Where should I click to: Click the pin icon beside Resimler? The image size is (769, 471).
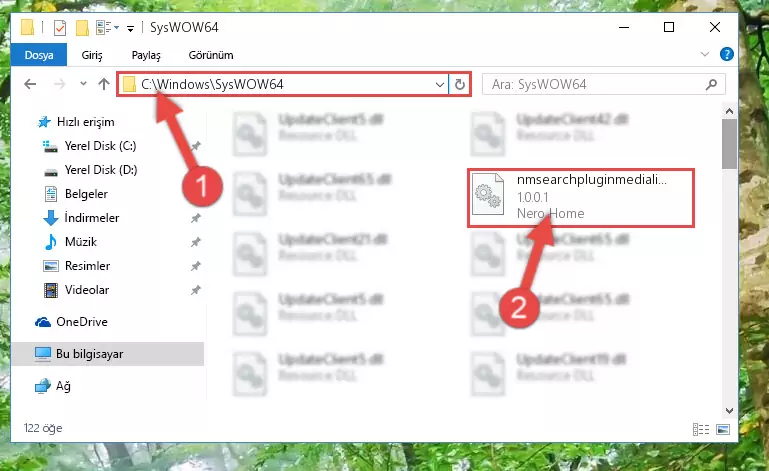pyautogui.click(x=196, y=266)
